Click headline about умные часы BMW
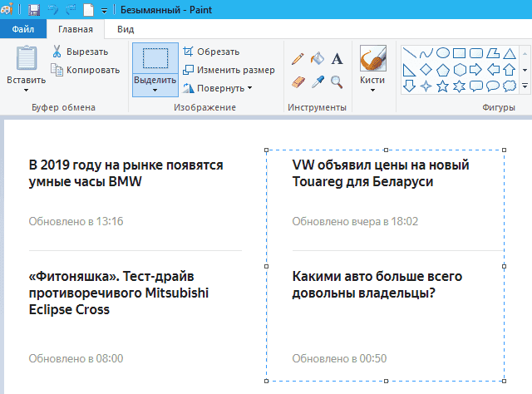This screenshot has width=532, height=394. [126, 174]
